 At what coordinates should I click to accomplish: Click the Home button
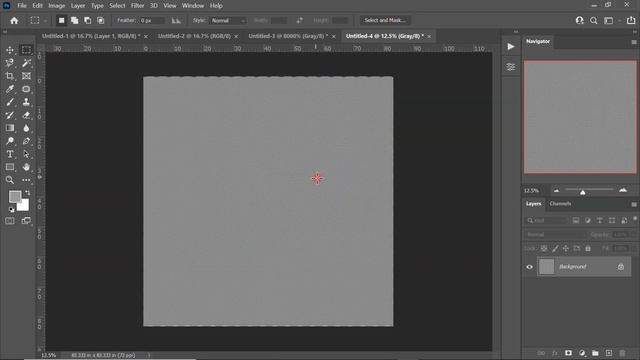(14, 20)
